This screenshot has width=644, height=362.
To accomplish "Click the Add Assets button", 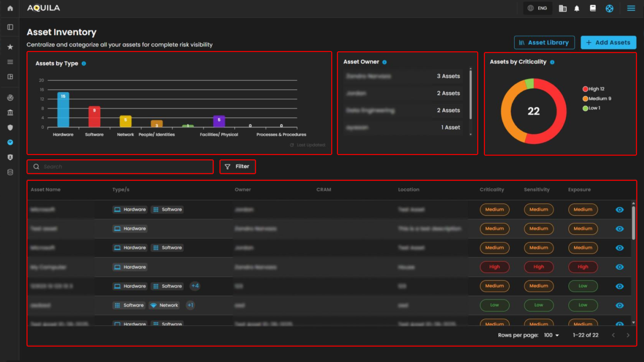I will (x=608, y=43).
